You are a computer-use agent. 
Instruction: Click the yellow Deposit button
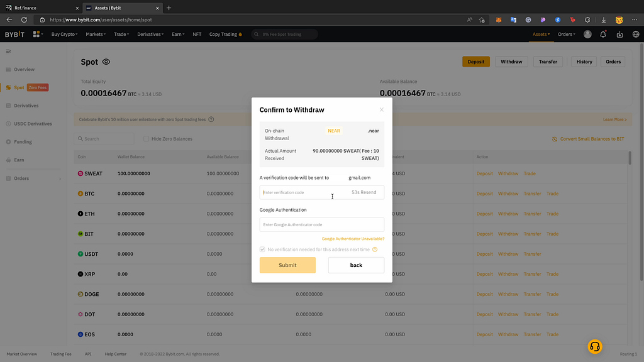point(476,62)
